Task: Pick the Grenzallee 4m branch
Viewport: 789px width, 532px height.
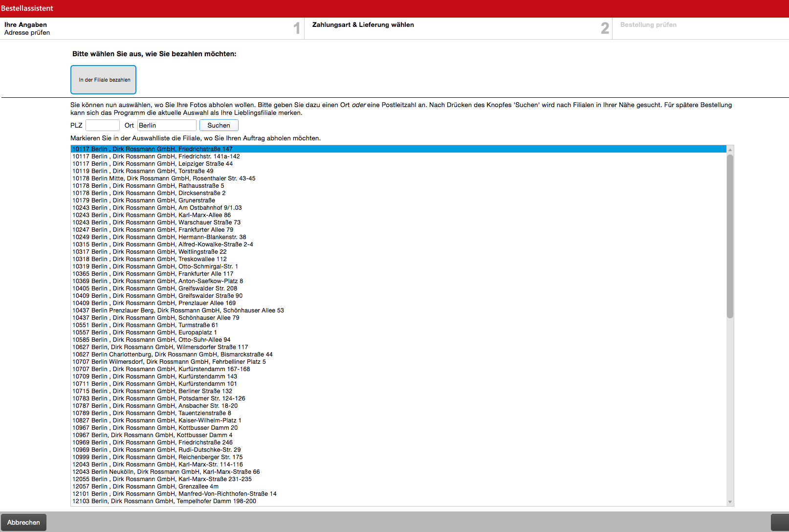Action: click(398, 487)
